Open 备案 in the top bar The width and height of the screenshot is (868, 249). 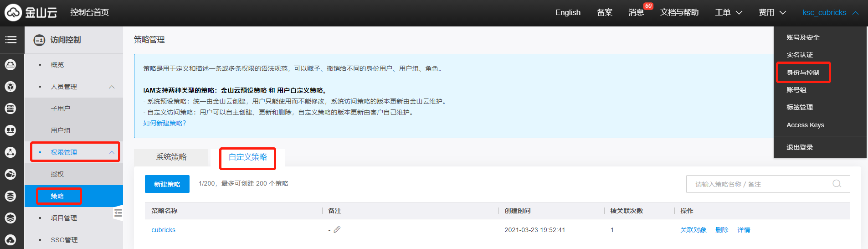point(605,12)
